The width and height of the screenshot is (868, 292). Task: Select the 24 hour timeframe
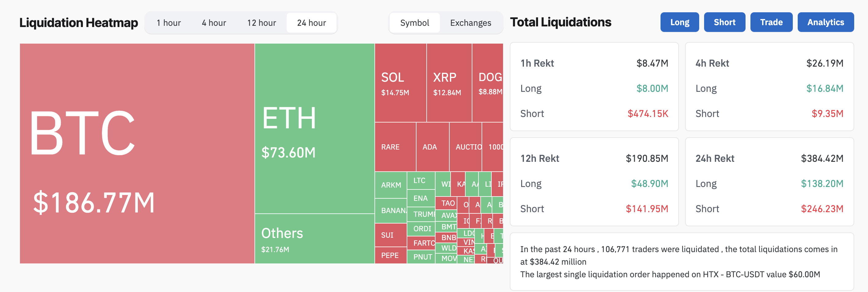point(311,23)
